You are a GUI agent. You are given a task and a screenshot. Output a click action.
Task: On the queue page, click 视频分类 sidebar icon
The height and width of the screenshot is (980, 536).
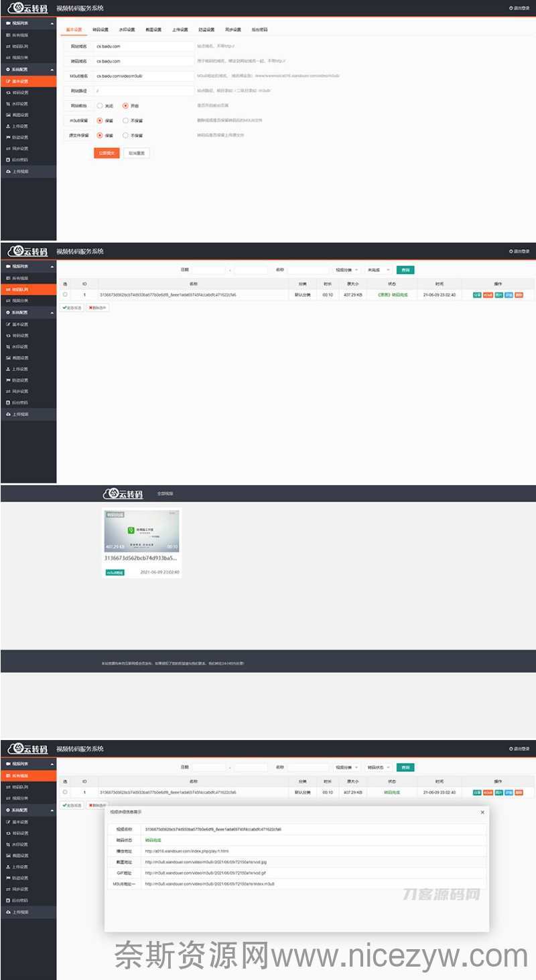[8, 300]
